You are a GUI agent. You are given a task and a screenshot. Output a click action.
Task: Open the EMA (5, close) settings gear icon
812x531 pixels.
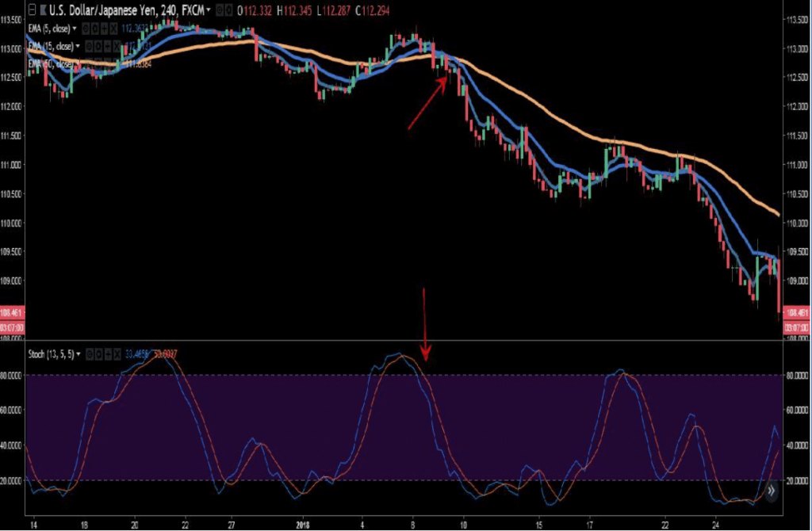pyautogui.click(x=95, y=29)
